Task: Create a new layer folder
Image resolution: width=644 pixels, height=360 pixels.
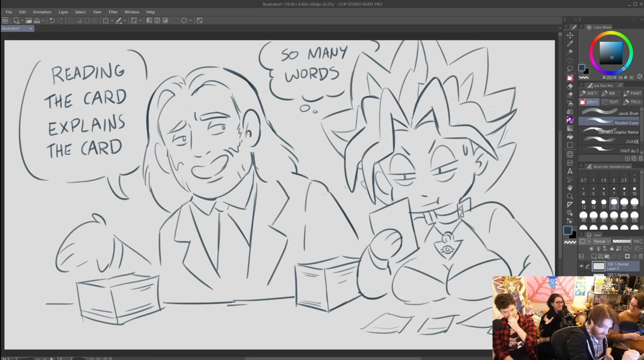Action: 607,256
